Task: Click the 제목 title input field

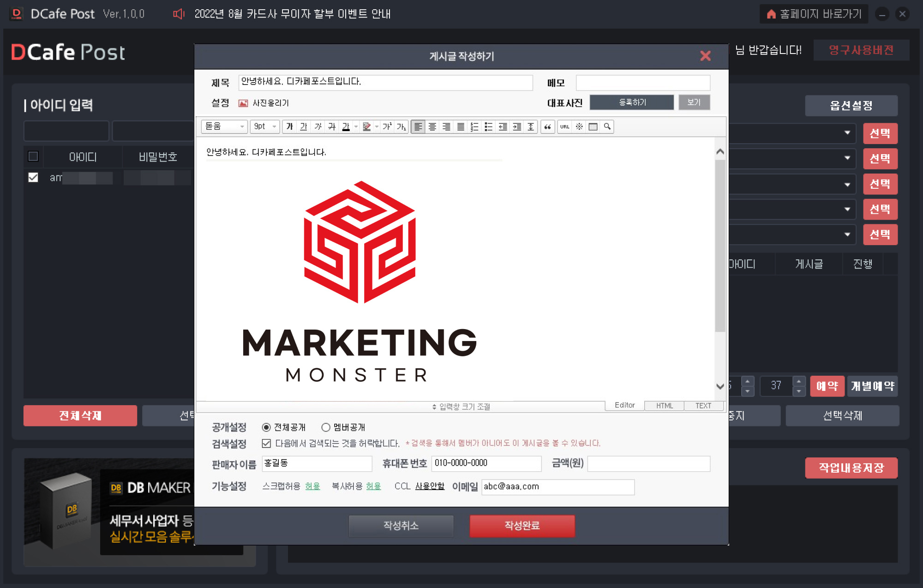Action: [x=386, y=82]
